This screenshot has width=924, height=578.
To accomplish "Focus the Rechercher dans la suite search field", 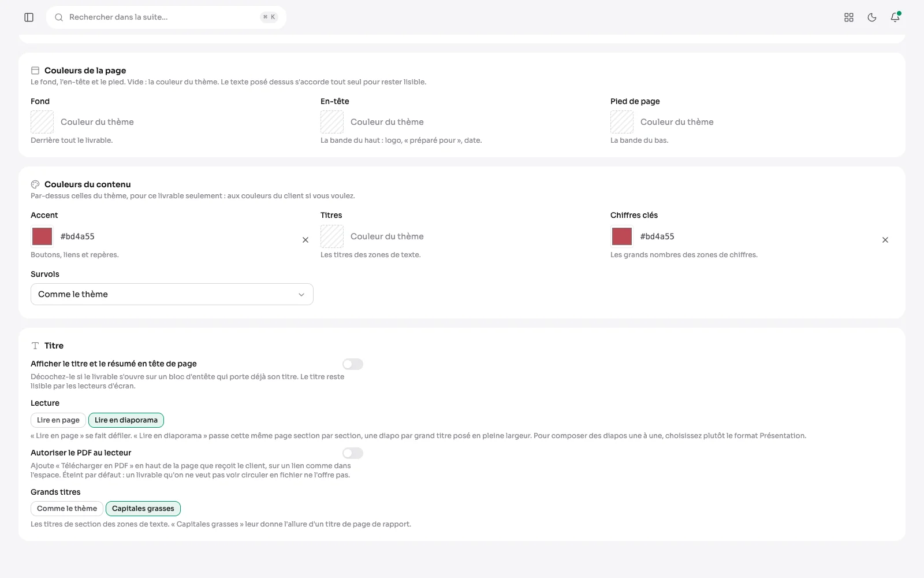I will [x=166, y=17].
